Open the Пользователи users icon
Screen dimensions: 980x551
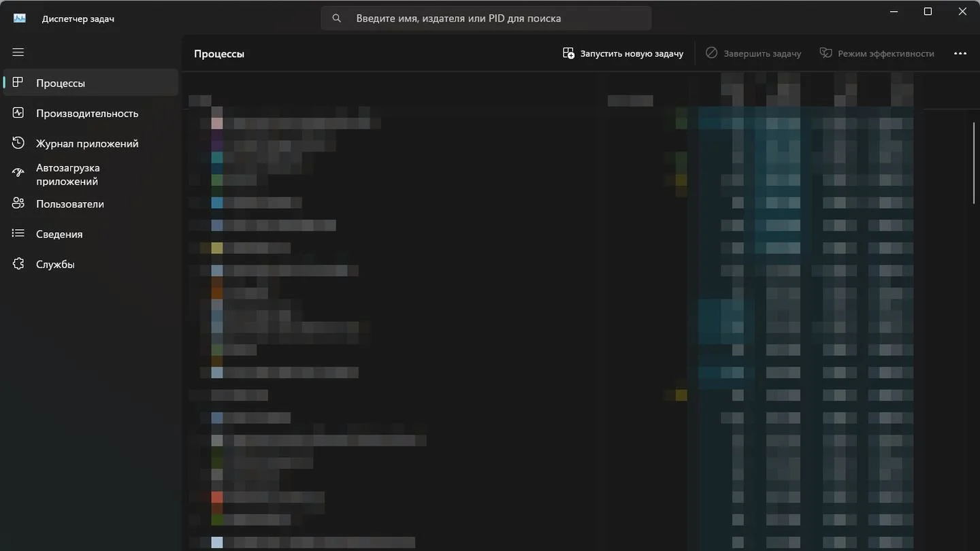[18, 203]
